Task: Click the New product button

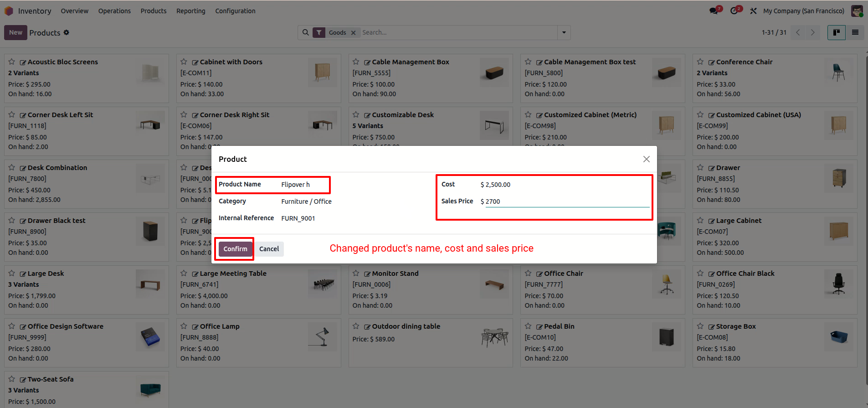Action: click(x=15, y=32)
